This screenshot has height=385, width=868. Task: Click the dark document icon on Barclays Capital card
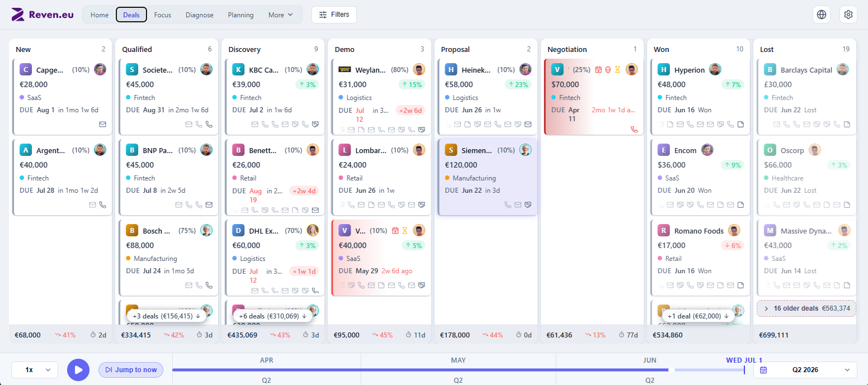pos(846,124)
